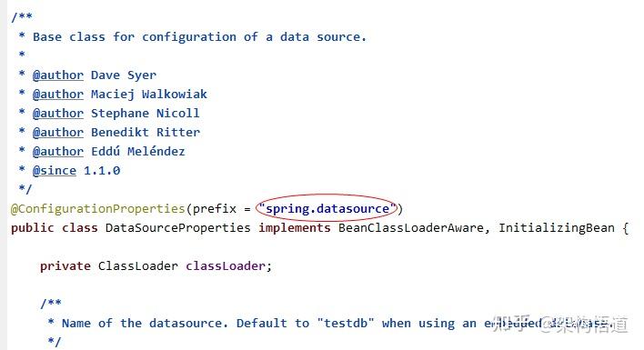Click the @author tag before Eddú Meléndez
This screenshot has width=644, height=350.
(x=58, y=152)
